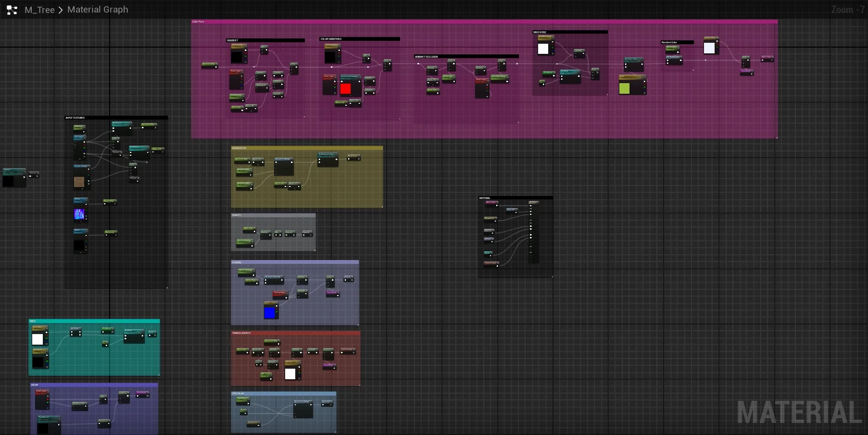Select the blue color swatch in Normal group
Image resolution: width=868 pixels, height=435 pixels.
point(270,313)
